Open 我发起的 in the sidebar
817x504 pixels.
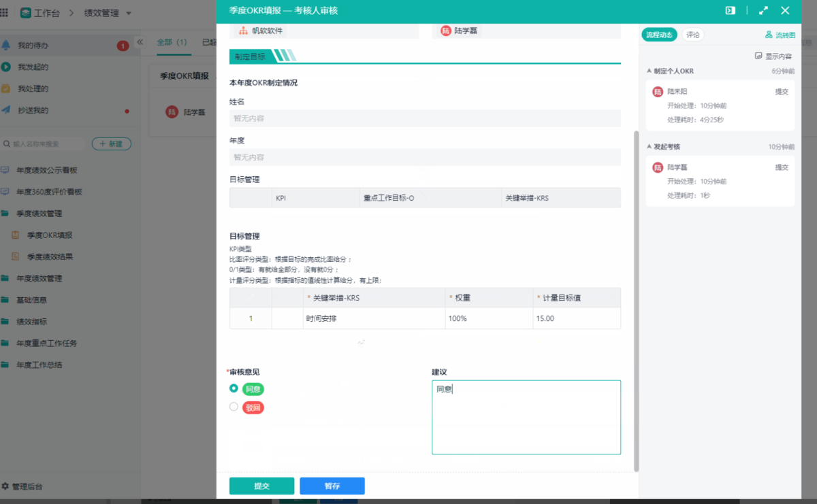[41, 67]
